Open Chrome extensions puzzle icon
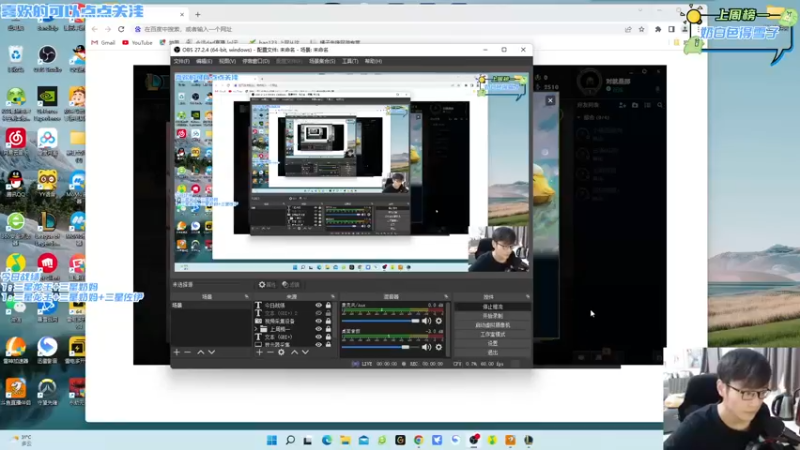The height and width of the screenshot is (450, 800). [658, 29]
